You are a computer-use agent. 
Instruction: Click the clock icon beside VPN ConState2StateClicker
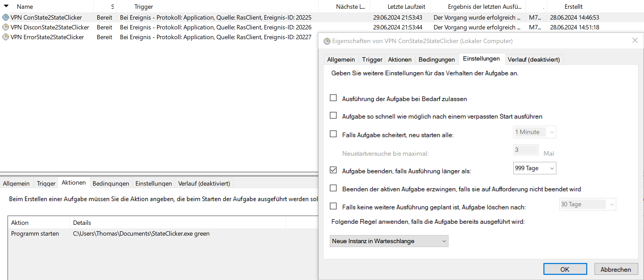click(5, 17)
